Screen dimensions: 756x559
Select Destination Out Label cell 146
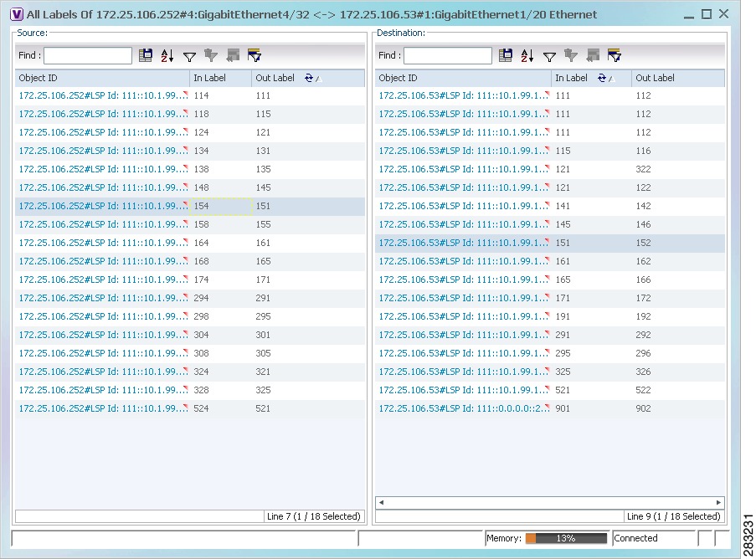pos(678,224)
